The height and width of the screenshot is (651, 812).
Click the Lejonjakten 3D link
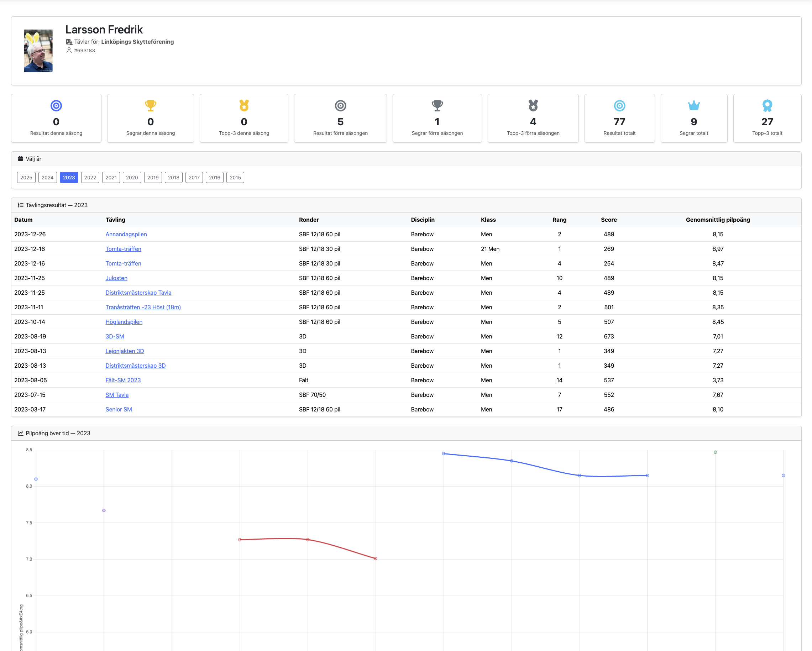click(x=125, y=351)
